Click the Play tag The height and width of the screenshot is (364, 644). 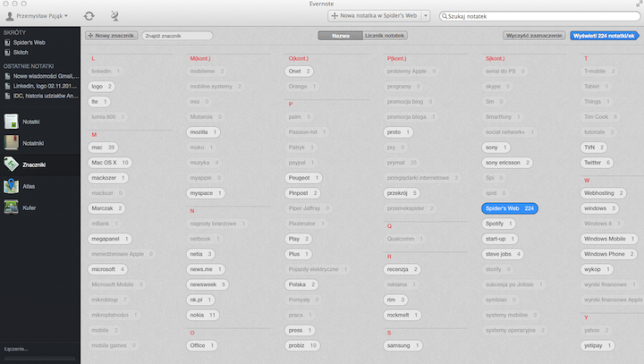[x=298, y=239]
